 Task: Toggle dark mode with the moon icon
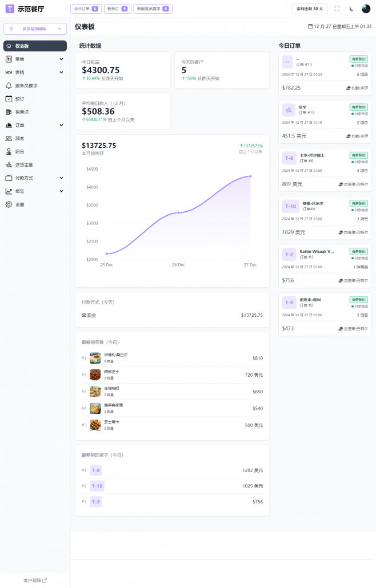tap(351, 9)
